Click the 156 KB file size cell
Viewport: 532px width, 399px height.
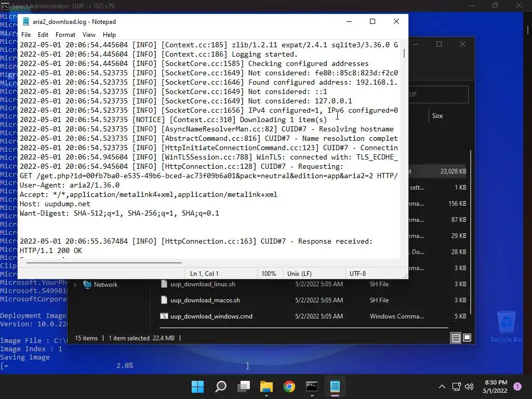[x=457, y=204]
